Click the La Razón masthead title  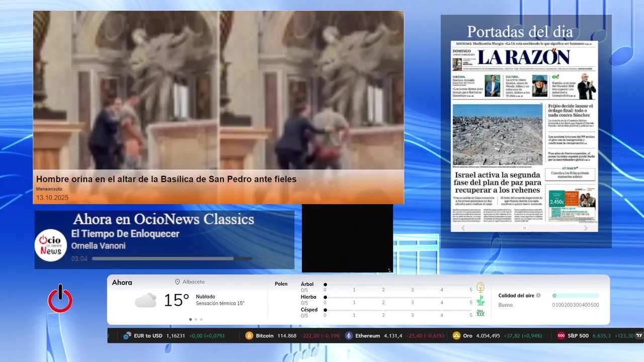(524, 57)
